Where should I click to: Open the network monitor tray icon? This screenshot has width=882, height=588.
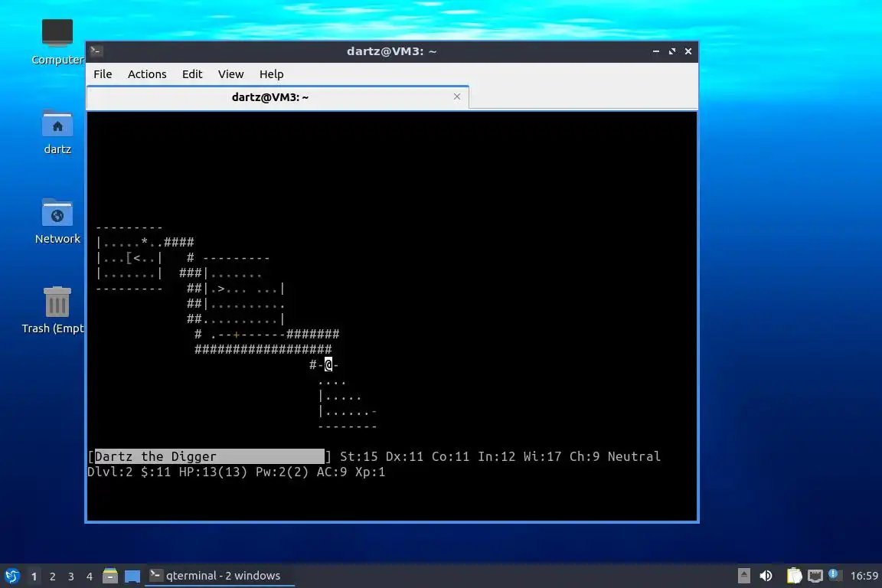click(815, 576)
